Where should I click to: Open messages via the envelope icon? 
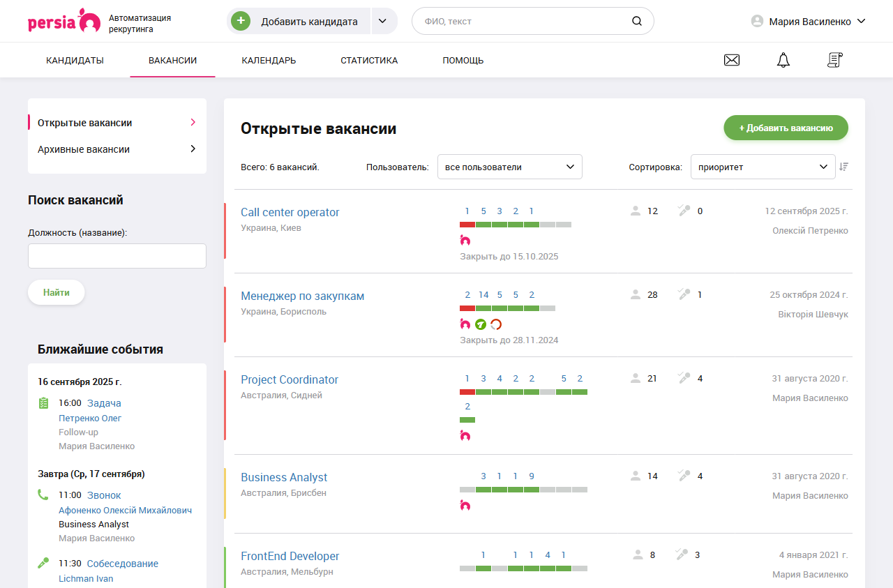pyautogui.click(x=731, y=60)
